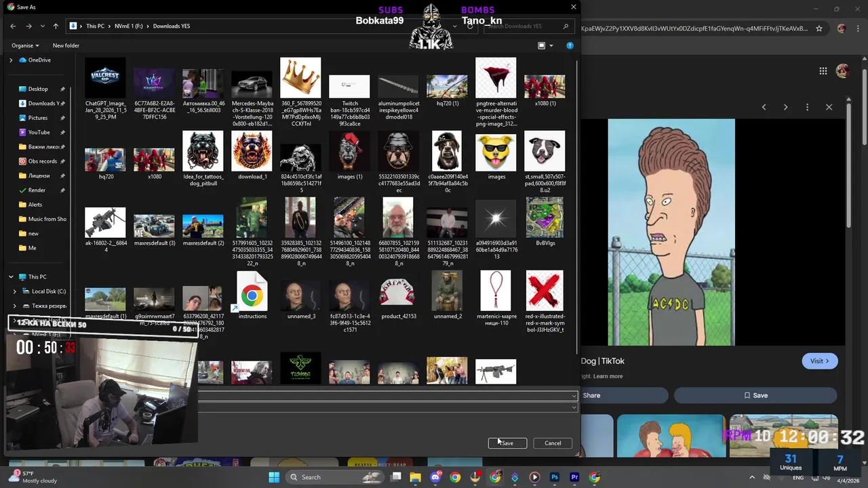
Task: Show hidden system tray icons
Action: click(x=751, y=477)
